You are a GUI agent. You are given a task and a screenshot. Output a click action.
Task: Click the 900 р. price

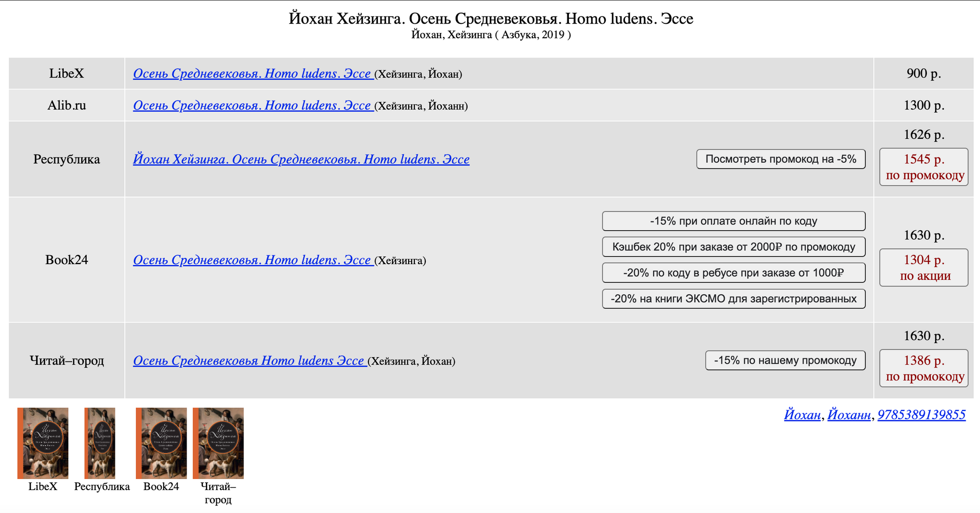[x=924, y=73]
